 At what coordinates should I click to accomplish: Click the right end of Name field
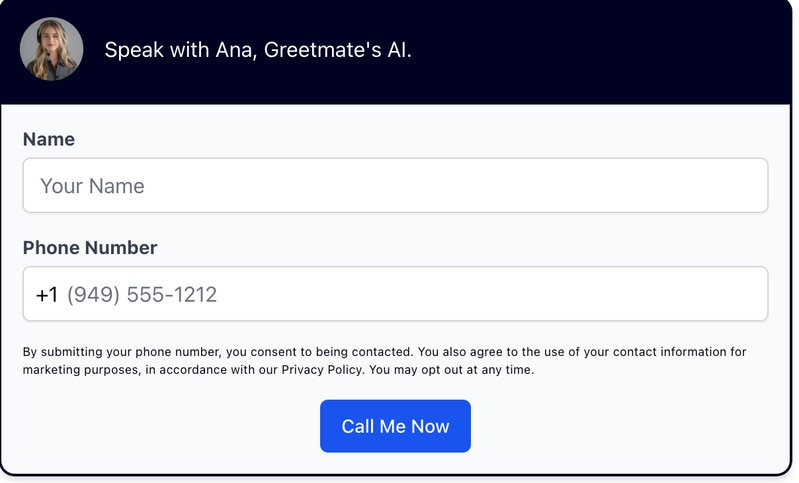point(740,186)
